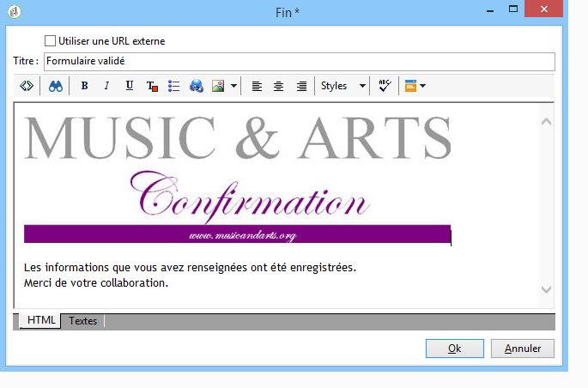Click the editor scroll down arrow

tap(547, 289)
